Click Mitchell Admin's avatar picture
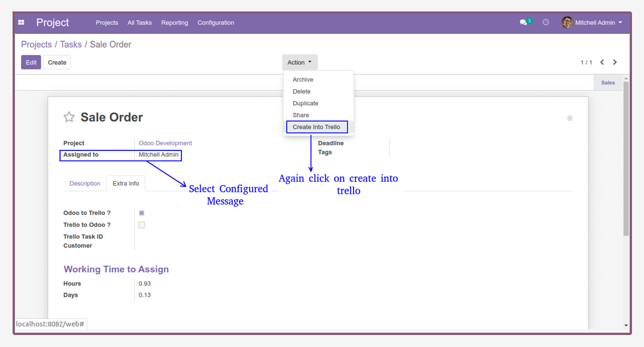644x347 pixels. tap(567, 23)
